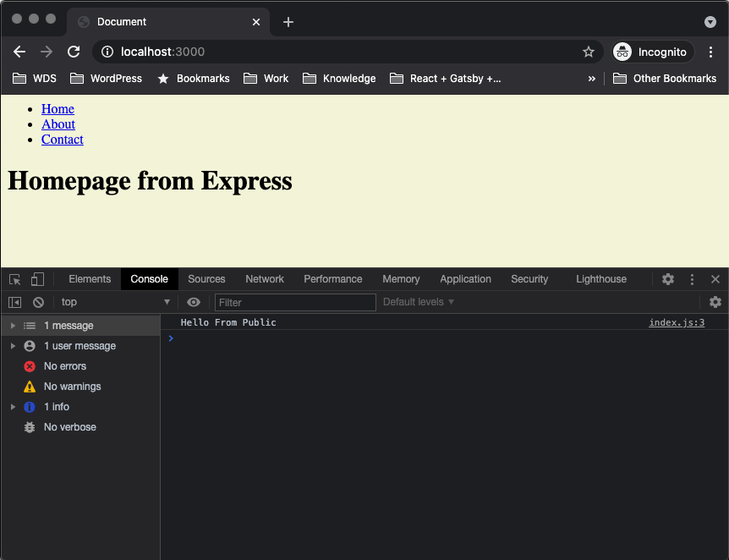Open the top JavaScript context dropdown
The image size is (729, 560).
(115, 302)
